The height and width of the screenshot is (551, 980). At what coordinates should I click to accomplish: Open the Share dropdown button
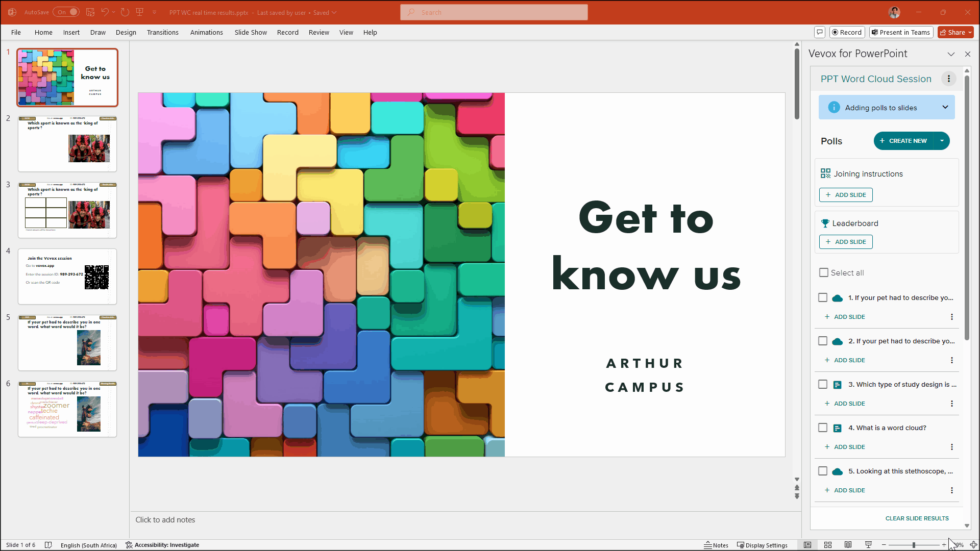tap(956, 32)
